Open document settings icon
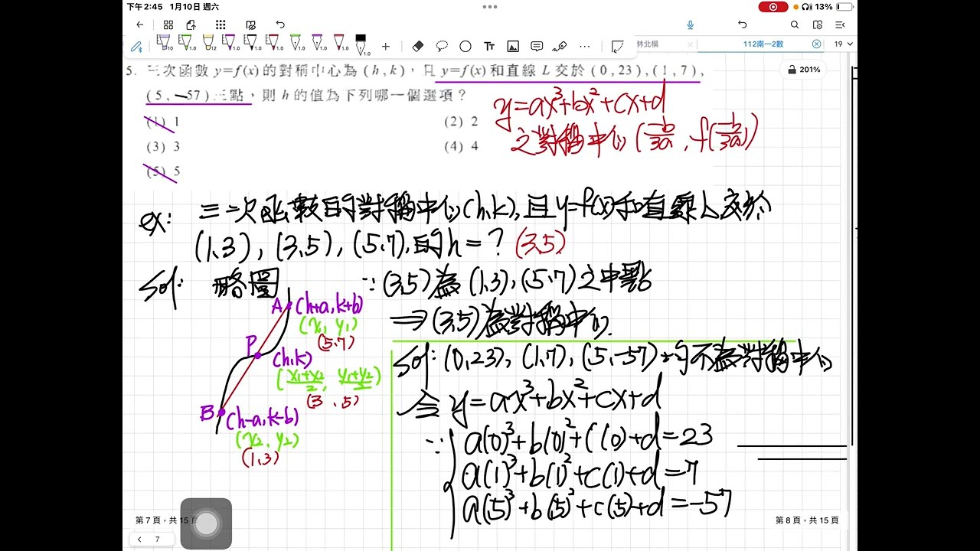Viewport: 980px width, 551px height. coord(818,24)
